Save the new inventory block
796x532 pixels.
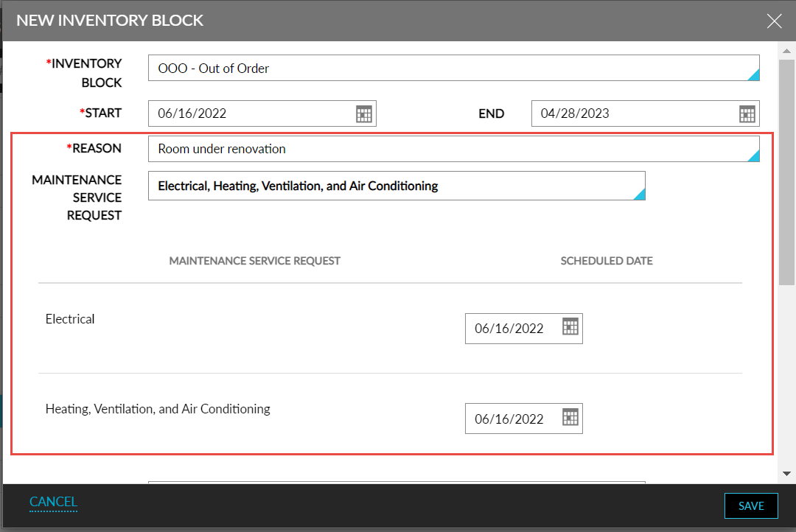(x=750, y=505)
